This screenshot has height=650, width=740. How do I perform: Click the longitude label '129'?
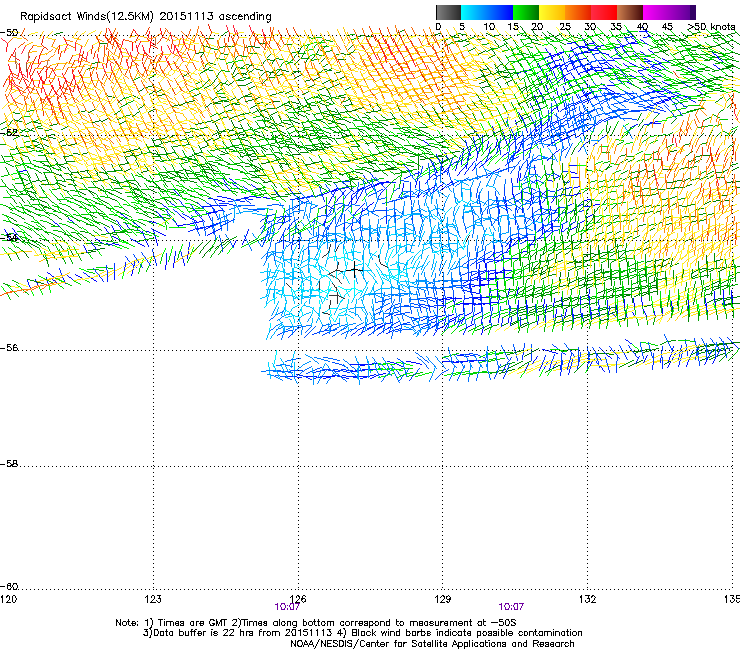(x=442, y=599)
